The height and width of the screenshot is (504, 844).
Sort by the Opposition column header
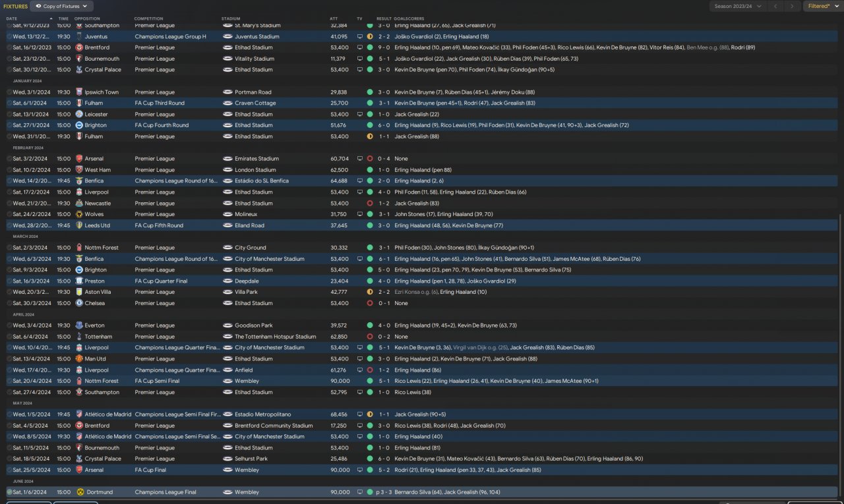click(x=87, y=18)
